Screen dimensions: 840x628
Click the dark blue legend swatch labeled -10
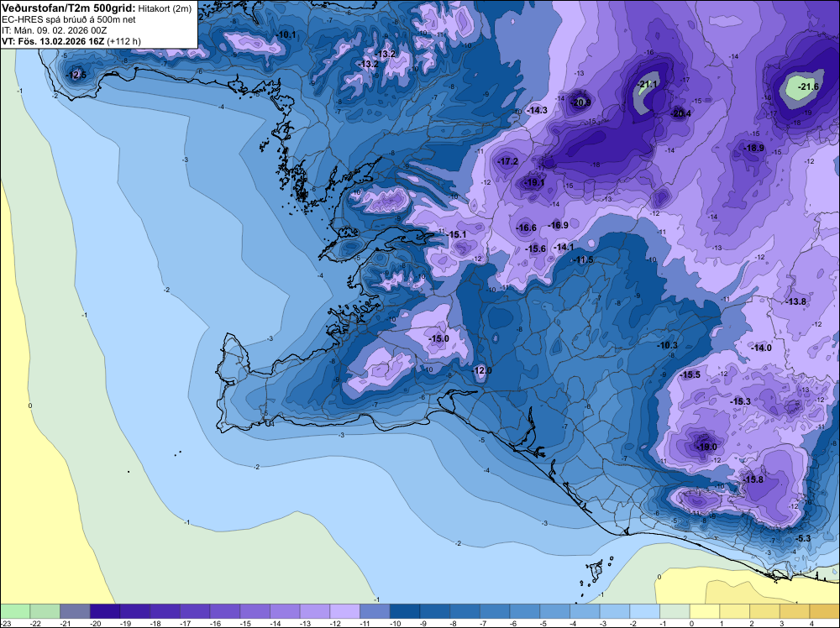click(x=405, y=611)
